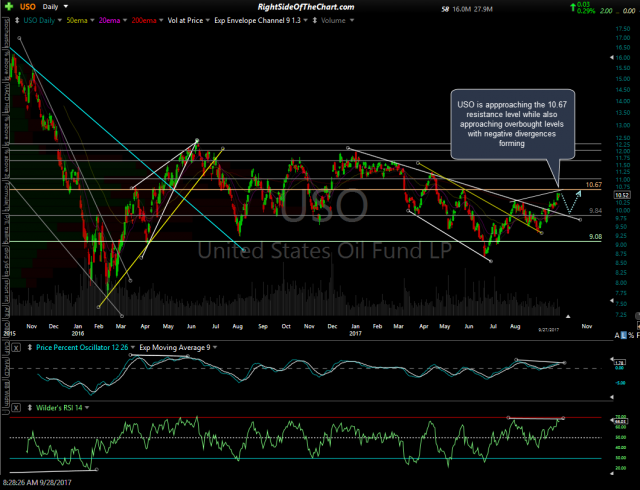The height and width of the screenshot is (490, 640).
Task: Open Price Percent Oscillator 12 26 dropdown
Action: (133, 347)
